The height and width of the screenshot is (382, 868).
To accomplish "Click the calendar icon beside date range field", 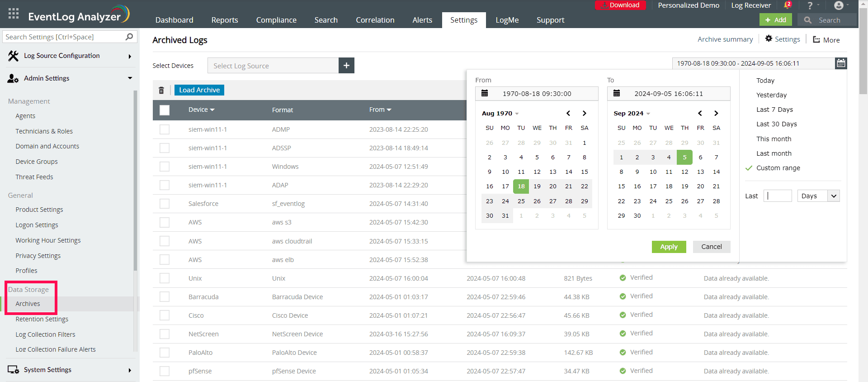I will click(841, 63).
